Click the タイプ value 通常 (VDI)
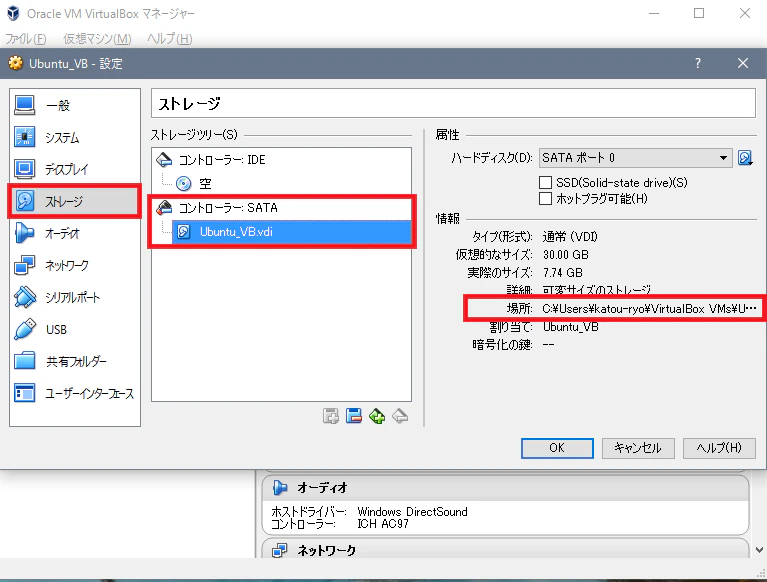Screen dimensions: 767x582 coord(570,237)
